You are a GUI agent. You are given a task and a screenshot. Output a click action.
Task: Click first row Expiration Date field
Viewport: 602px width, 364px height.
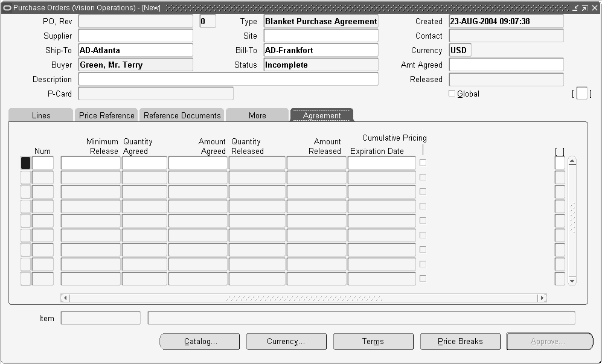point(382,163)
